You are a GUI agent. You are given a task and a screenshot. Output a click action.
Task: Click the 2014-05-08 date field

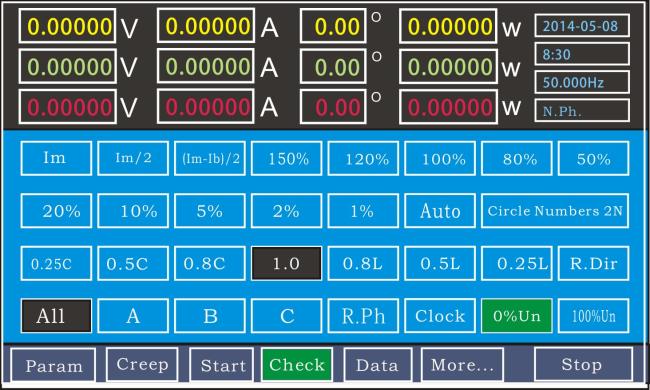coord(582,26)
